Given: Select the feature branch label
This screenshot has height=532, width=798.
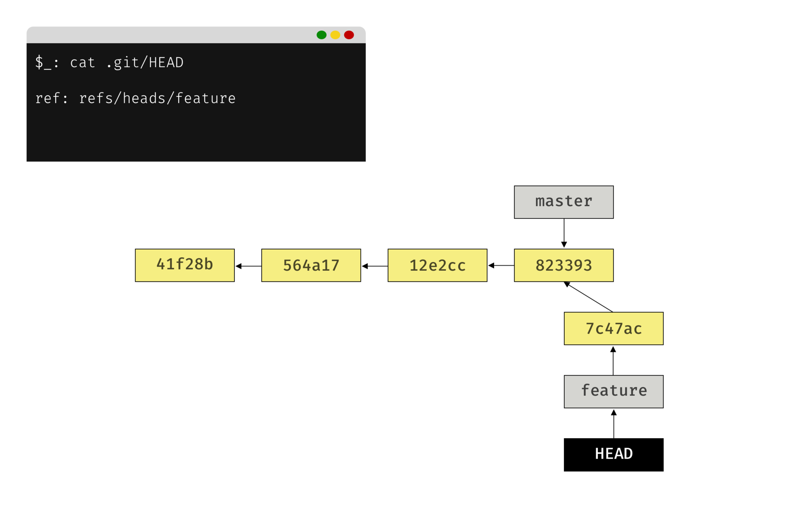Looking at the screenshot, I should pos(613,391).
